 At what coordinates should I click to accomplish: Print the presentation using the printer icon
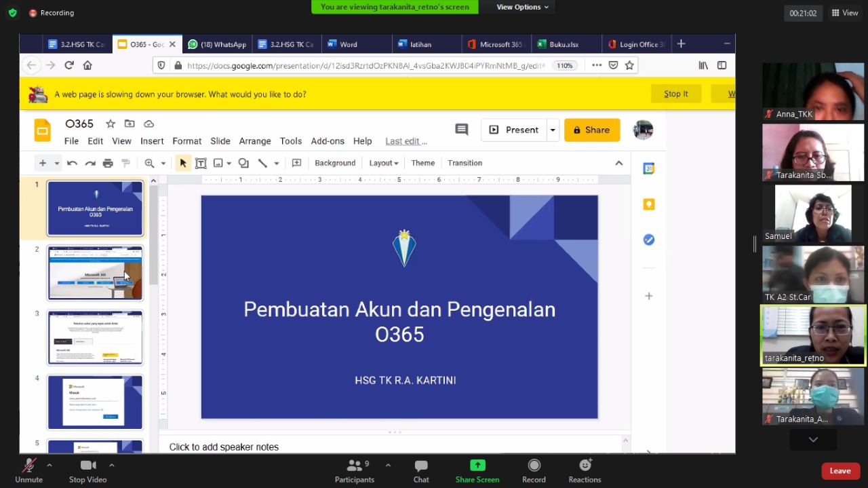(x=108, y=163)
